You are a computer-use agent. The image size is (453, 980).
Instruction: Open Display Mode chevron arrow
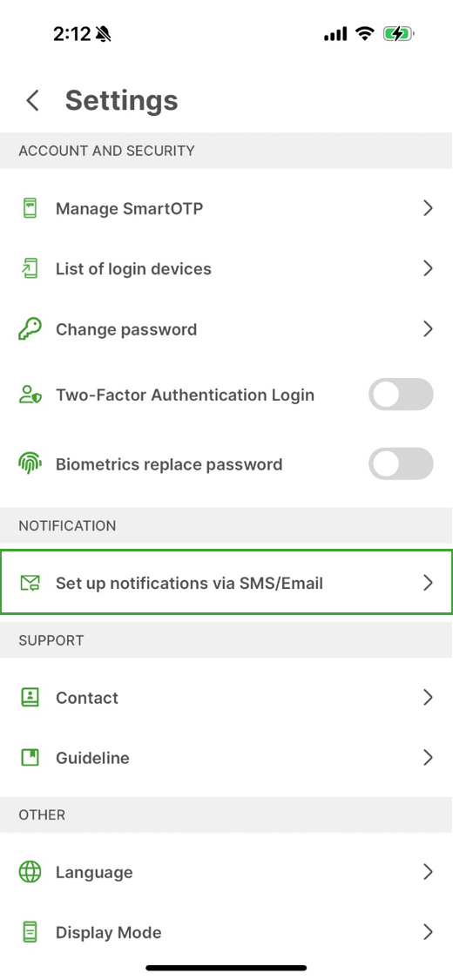tap(428, 932)
